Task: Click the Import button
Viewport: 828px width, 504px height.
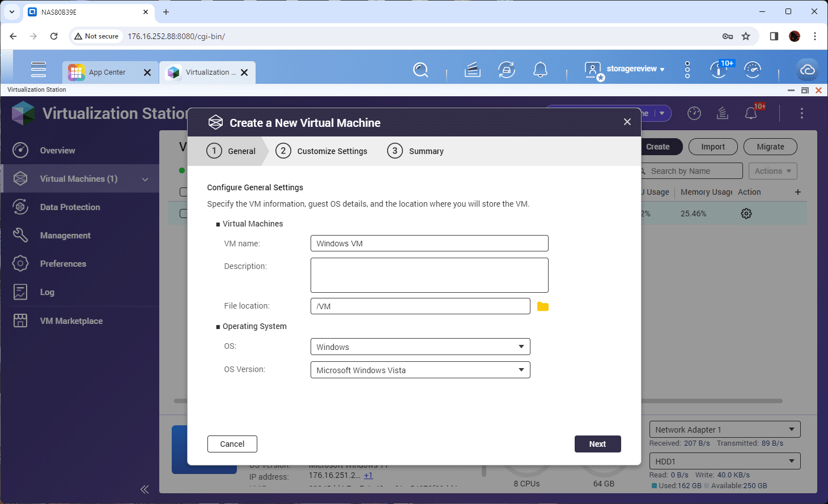Action: coord(713,147)
